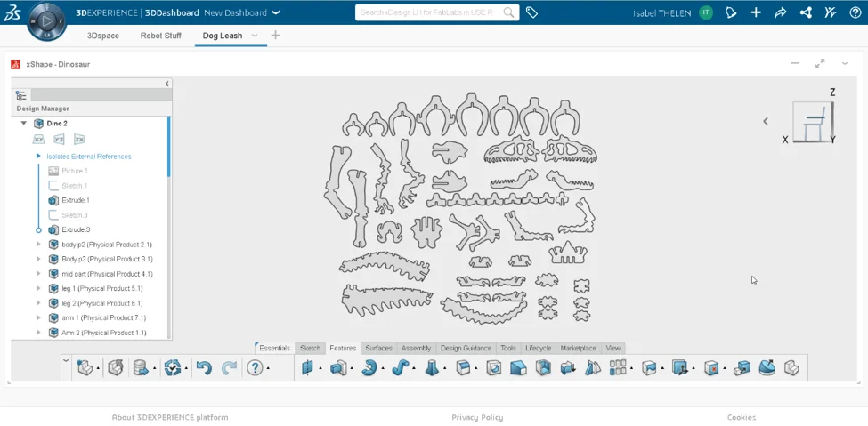Expand leg 1 (Physical Product 5.1)
The height and width of the screenshot is (426, 868).
click(x=38, y=288)
